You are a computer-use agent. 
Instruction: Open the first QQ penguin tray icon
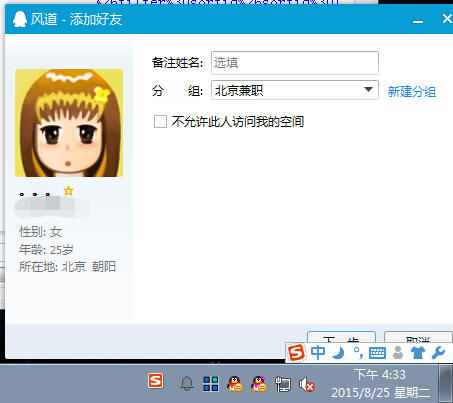click(x=234, y=384)
